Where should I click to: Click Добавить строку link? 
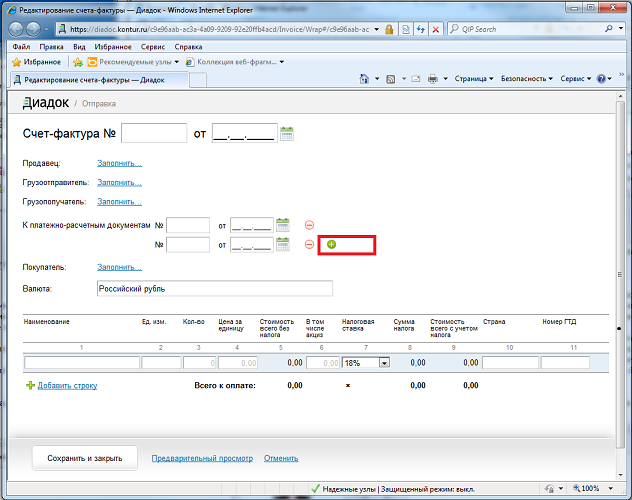pyautogui.click(x=67, y=386)
